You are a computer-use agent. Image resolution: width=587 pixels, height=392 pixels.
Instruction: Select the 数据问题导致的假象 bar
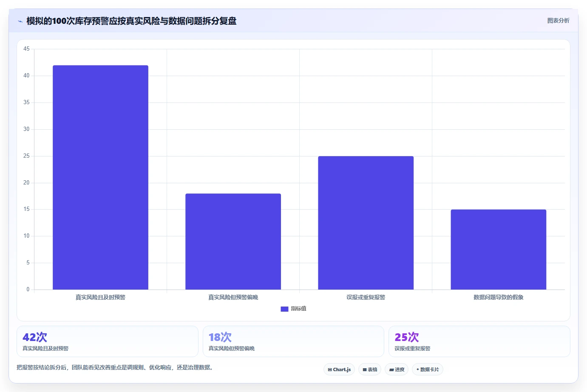[x=498, y=250]
